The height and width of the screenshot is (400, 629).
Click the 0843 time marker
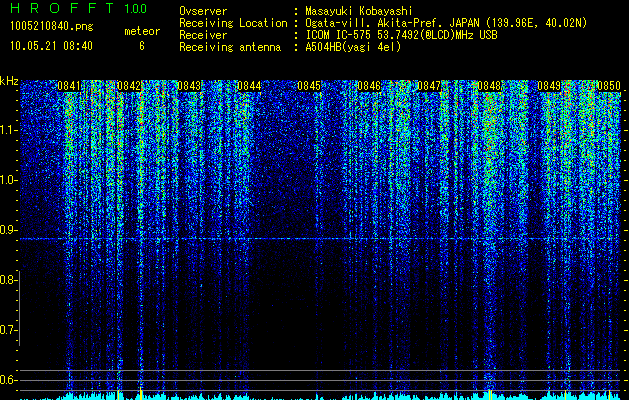coord(189,86)
